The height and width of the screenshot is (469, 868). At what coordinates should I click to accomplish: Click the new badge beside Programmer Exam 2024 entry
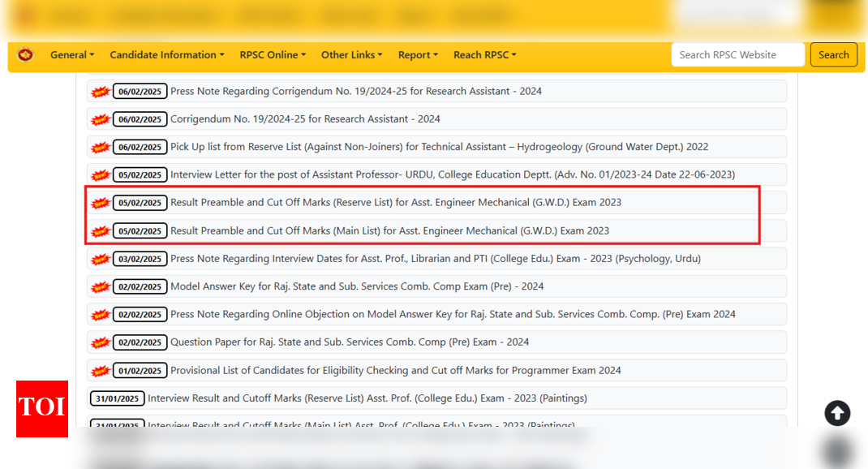(x=101, y=371)
